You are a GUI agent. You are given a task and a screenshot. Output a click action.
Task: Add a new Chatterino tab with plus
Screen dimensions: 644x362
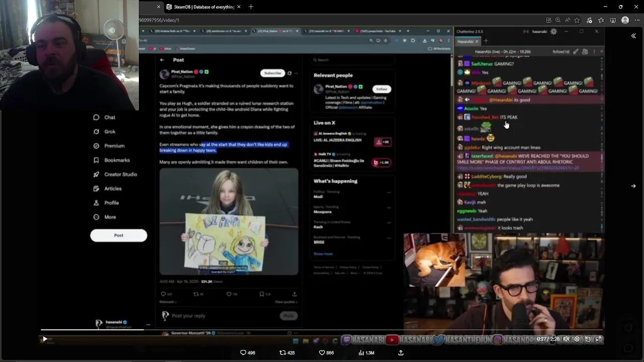(486, 41)
